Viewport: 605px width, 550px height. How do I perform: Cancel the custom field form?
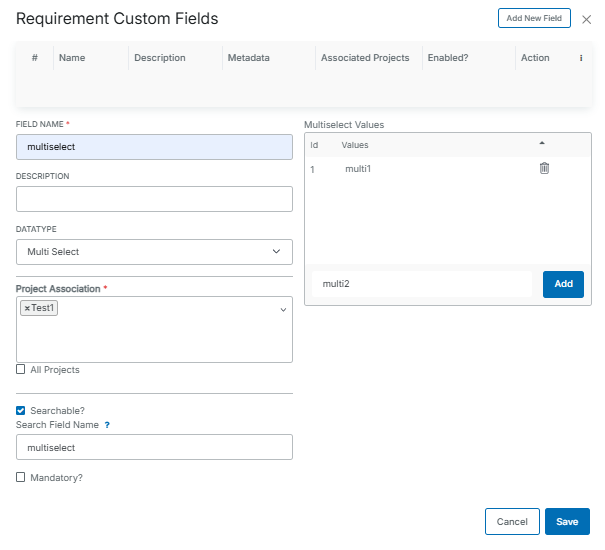[x=512, y=521]
